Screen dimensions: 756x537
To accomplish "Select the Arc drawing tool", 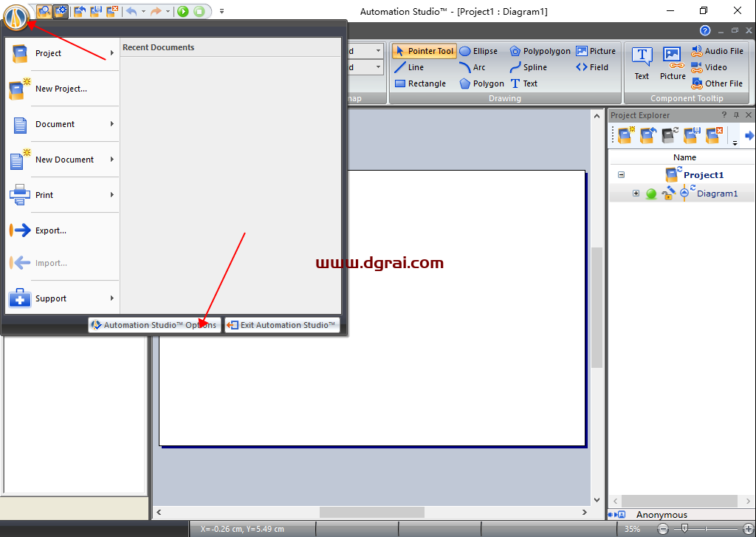I will (472, 67).
